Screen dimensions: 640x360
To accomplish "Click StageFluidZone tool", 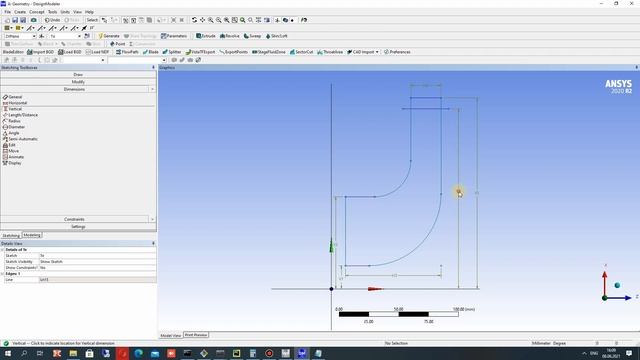I will click(x=269, y=52).
